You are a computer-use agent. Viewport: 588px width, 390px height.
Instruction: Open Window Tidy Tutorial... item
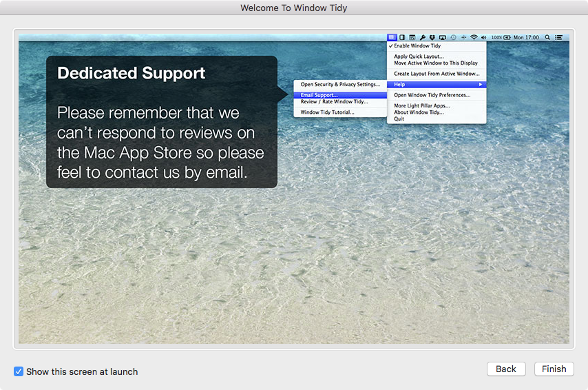(x=340, y=112)
